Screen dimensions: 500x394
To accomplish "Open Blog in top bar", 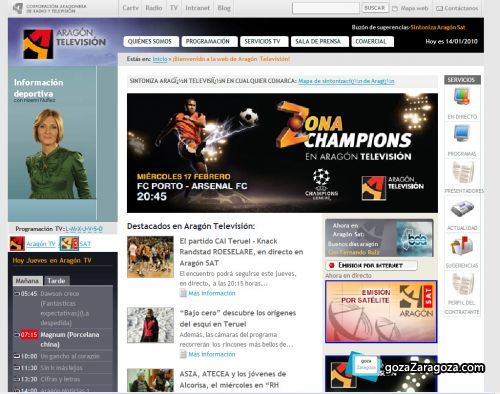I will tap(224, 8).
